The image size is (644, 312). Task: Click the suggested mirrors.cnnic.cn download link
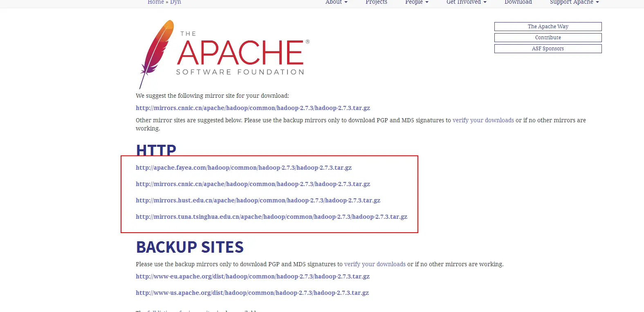point(253,108)
